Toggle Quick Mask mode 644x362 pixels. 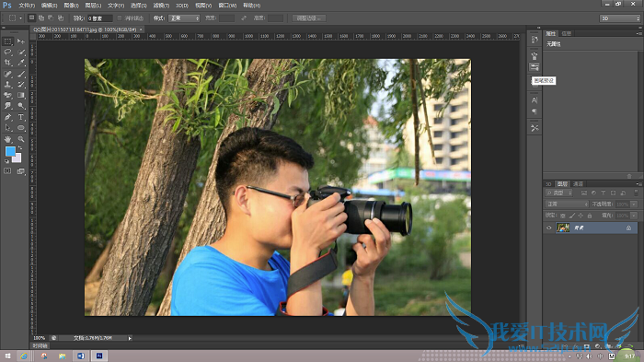click(7, 171)
